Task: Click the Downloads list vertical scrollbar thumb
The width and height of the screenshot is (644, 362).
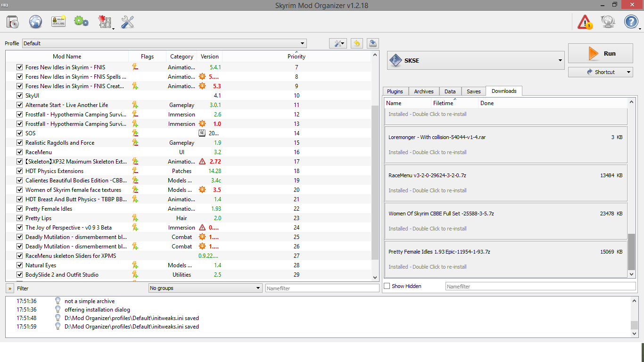Action: click(x=632, y=252)
